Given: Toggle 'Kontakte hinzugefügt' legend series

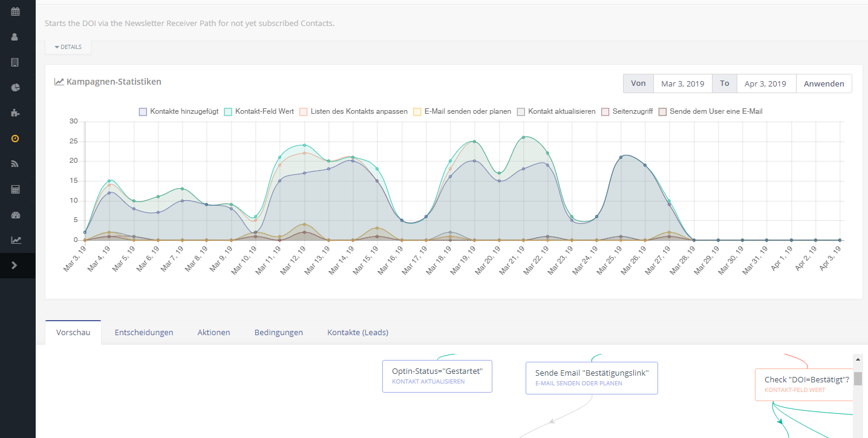Looking at the screenshot, I should (178, 111).
